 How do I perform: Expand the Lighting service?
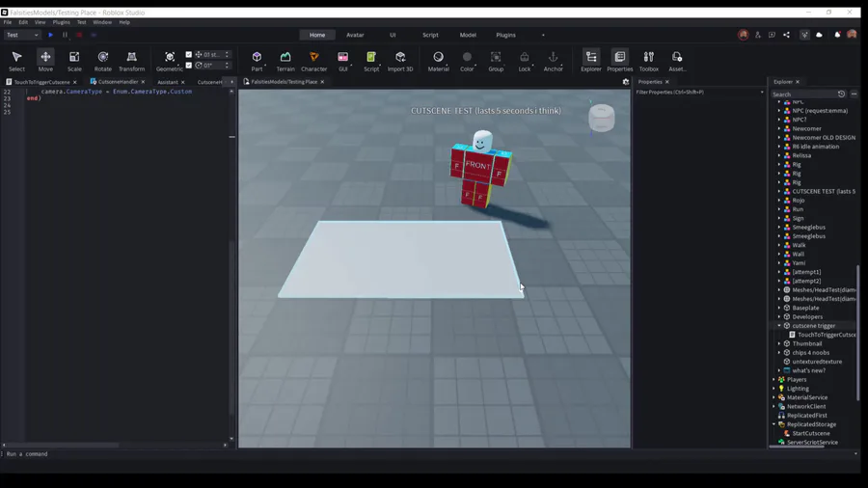coord(774,389)
